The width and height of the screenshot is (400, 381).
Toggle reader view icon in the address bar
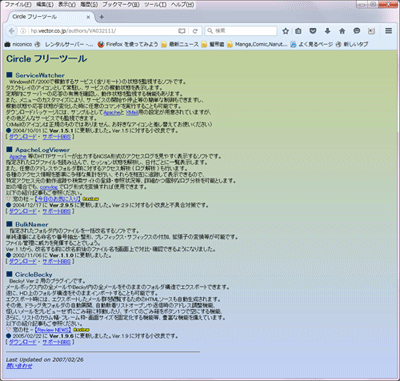(182, 31)
